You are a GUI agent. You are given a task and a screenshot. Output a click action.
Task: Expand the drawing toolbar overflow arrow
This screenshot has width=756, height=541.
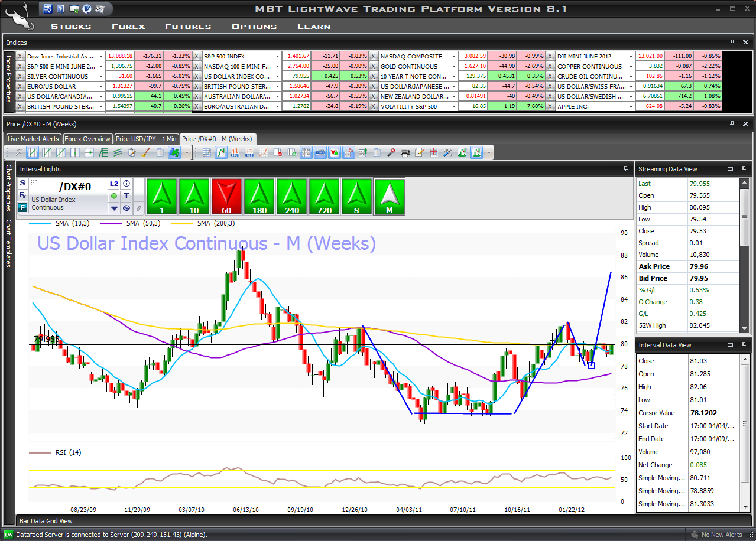click(x=187, y=152)
